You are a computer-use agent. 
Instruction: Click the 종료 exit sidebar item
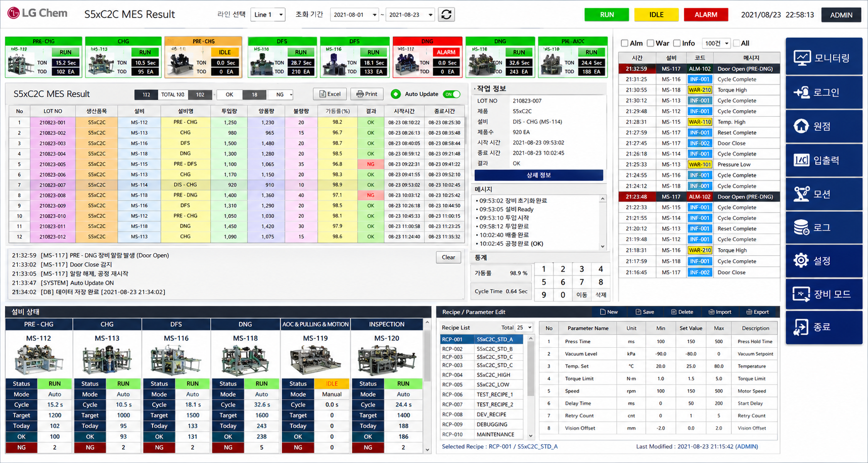824,328
